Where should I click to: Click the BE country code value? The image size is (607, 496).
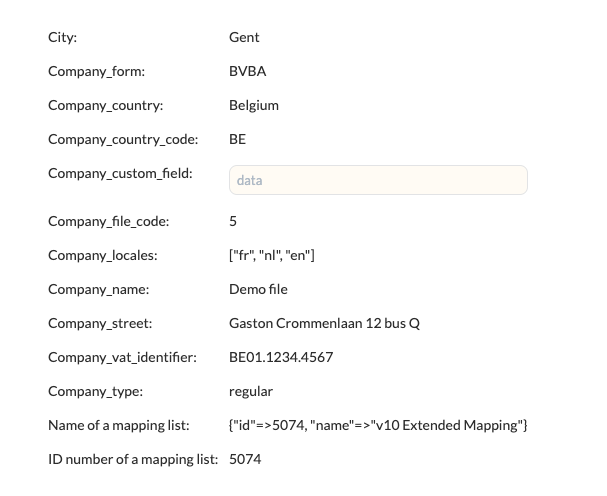click(238, 139)
